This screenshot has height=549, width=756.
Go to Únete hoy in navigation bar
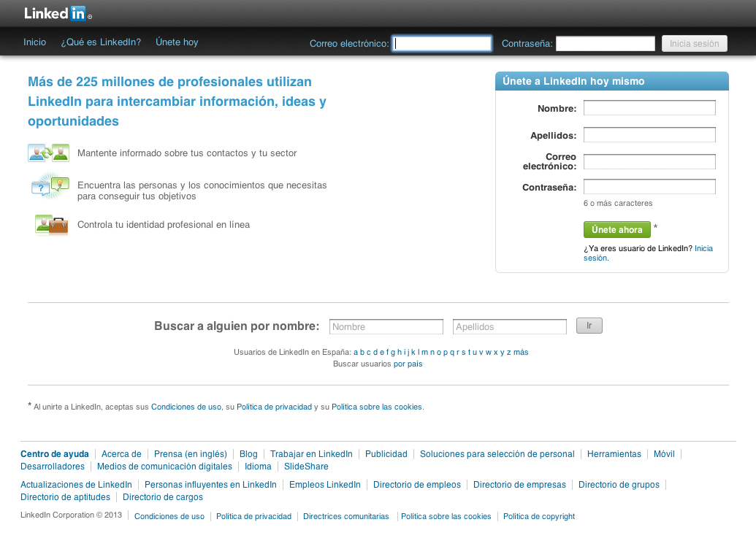pos(177,42)
